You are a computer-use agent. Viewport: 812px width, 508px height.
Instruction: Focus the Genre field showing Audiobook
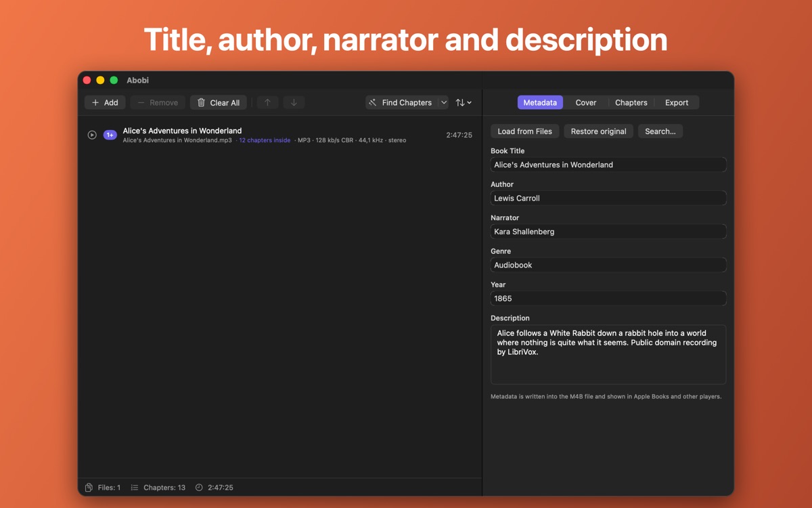point(608,265)
